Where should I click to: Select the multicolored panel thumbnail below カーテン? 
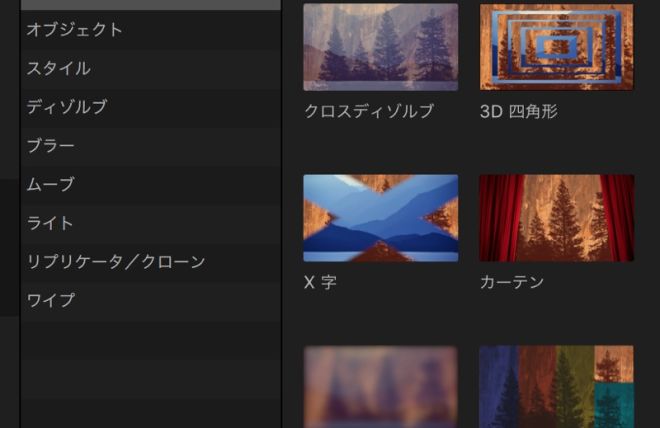(x=556, y=387)
